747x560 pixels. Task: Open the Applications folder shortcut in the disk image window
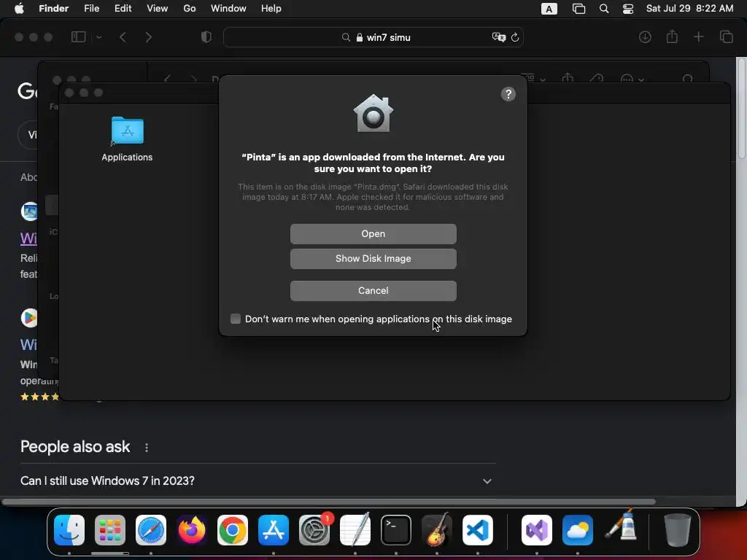coord(127,139)
